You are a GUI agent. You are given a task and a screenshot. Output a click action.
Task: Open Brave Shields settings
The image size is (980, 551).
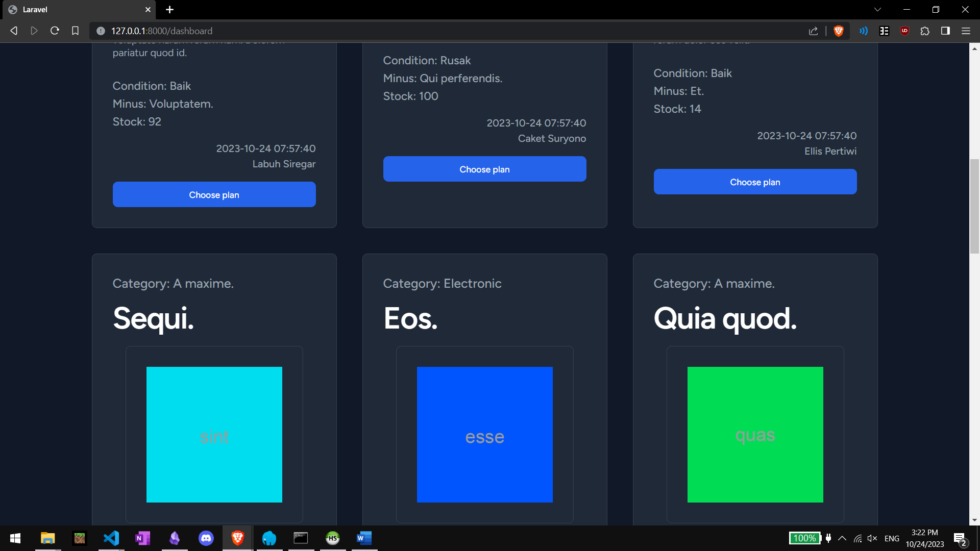coord(839,31)
